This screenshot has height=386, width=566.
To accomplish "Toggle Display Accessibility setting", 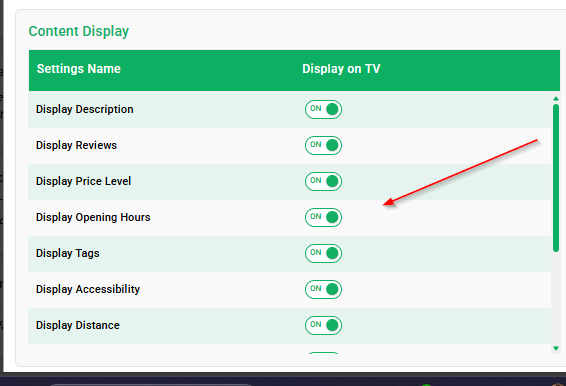I will (323, 289).
